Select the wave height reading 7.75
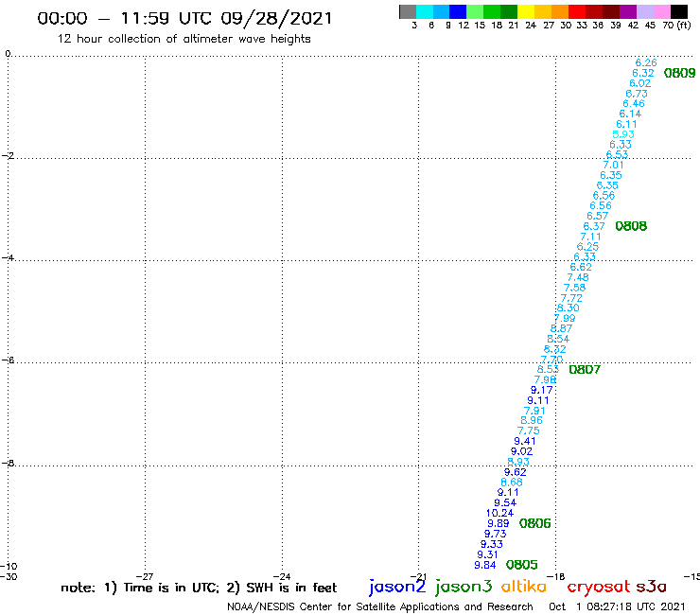The image size is (700, 615). click(x=529, y=430)
